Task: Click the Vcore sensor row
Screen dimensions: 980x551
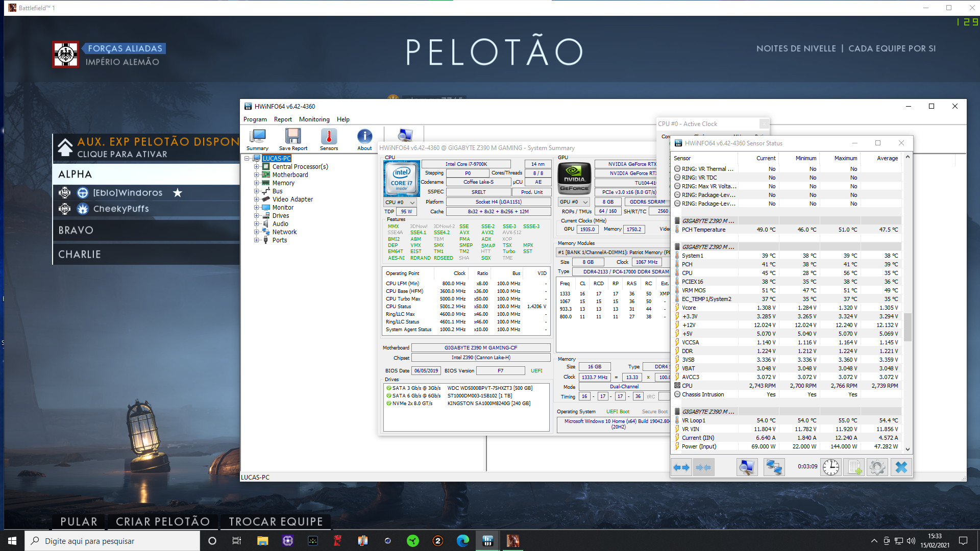Action: click(787, 308)
